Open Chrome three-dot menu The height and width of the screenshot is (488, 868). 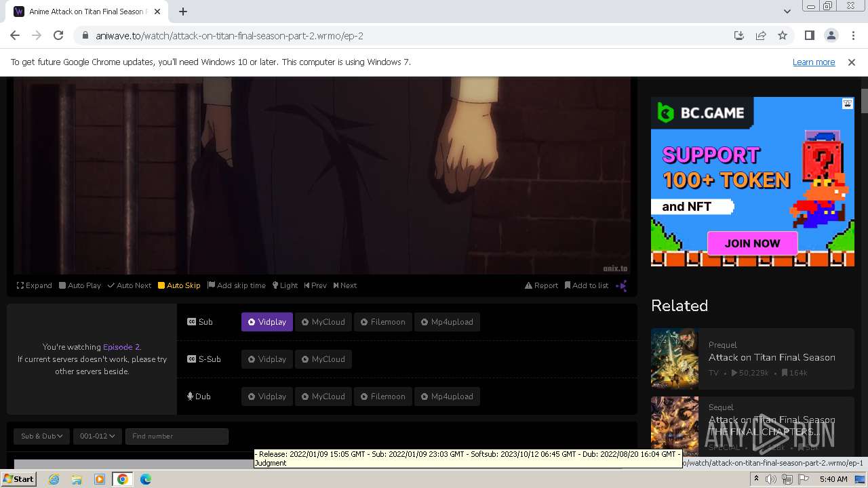[852, 36]
